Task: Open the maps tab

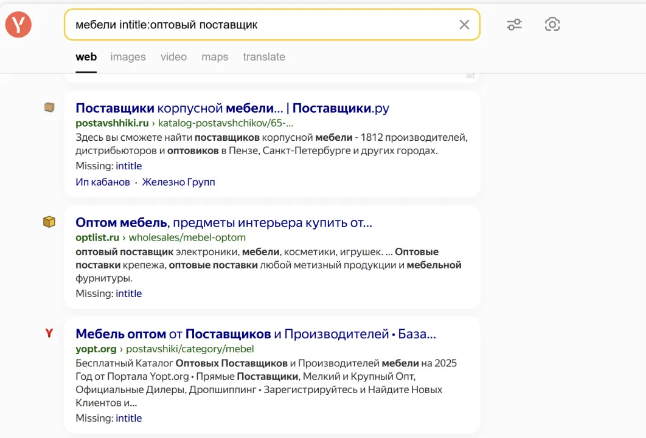Action: tap(214, 57)
